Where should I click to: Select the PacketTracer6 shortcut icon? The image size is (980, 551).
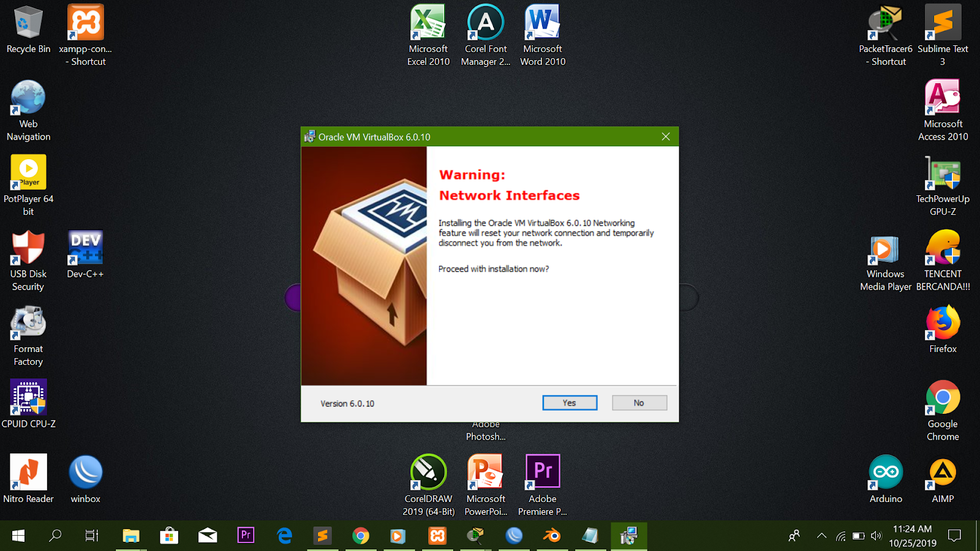(886, 36)
